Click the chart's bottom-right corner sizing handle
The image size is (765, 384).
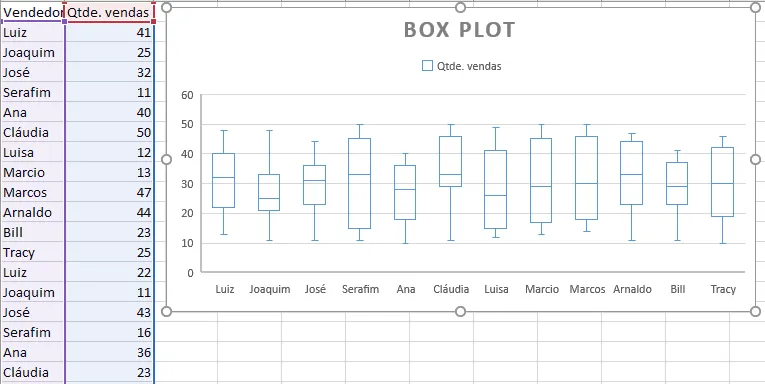click(755, 311)
